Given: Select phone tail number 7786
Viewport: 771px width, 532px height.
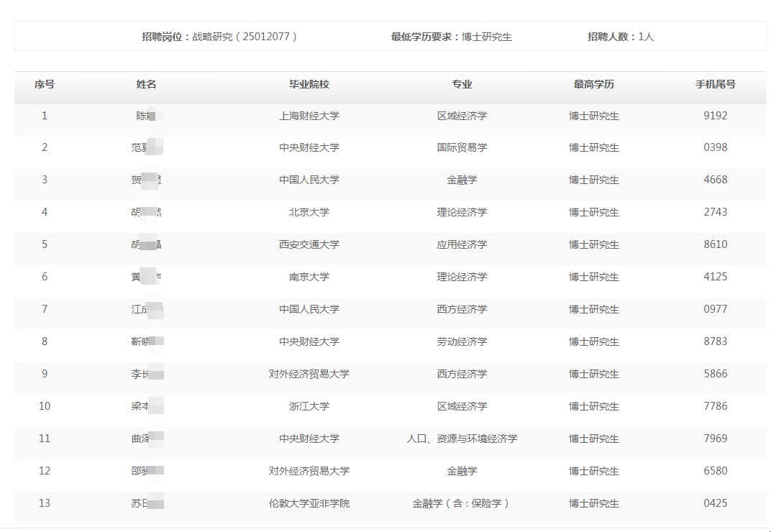Looking at the screenshot, I should 715,406.
